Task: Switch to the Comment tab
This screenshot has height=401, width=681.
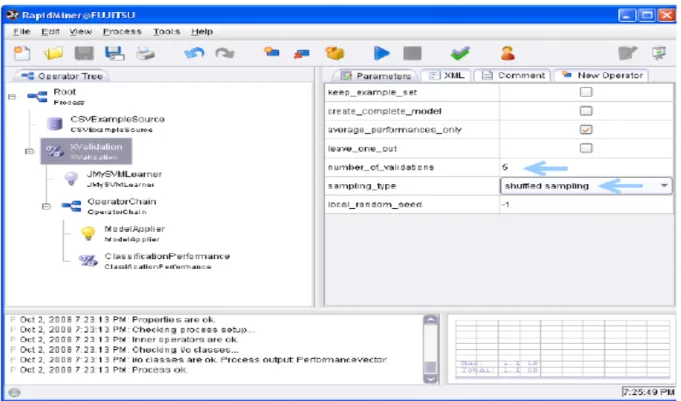Action: (513, 75)
